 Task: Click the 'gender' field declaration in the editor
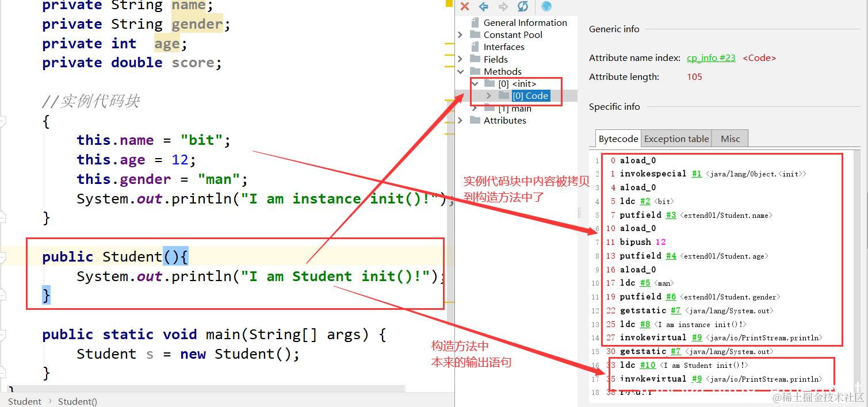[197, 24]
